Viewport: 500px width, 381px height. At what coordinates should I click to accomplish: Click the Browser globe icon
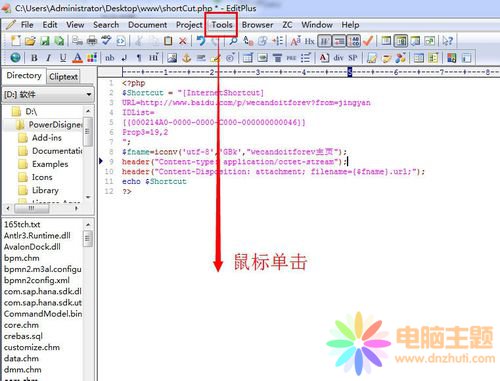click(15, 58)
